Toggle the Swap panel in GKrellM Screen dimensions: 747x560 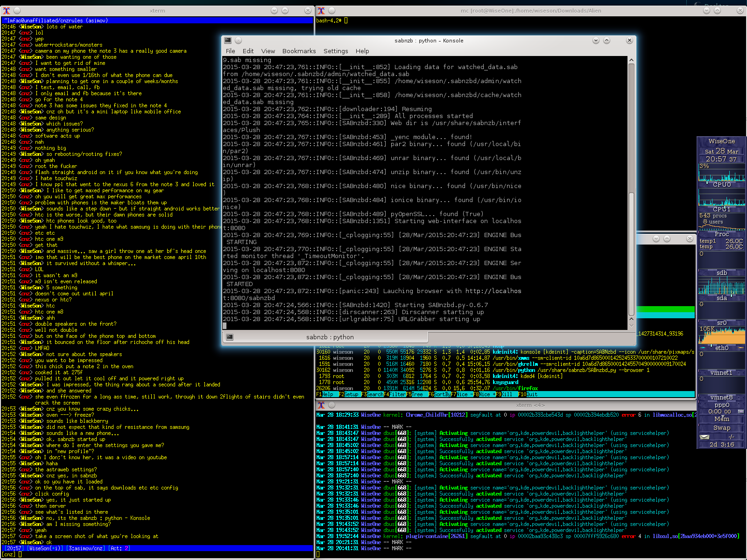pyautogui.click(x=722, y=428)
